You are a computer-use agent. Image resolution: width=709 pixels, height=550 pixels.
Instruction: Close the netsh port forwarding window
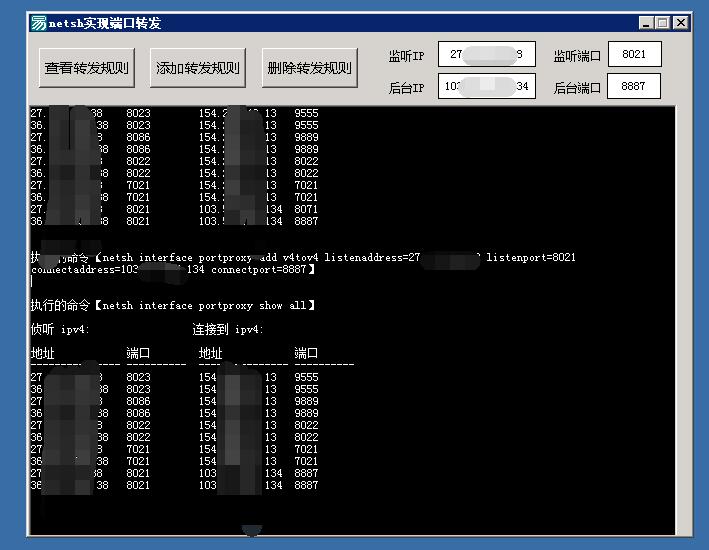(x=681, y=23)
